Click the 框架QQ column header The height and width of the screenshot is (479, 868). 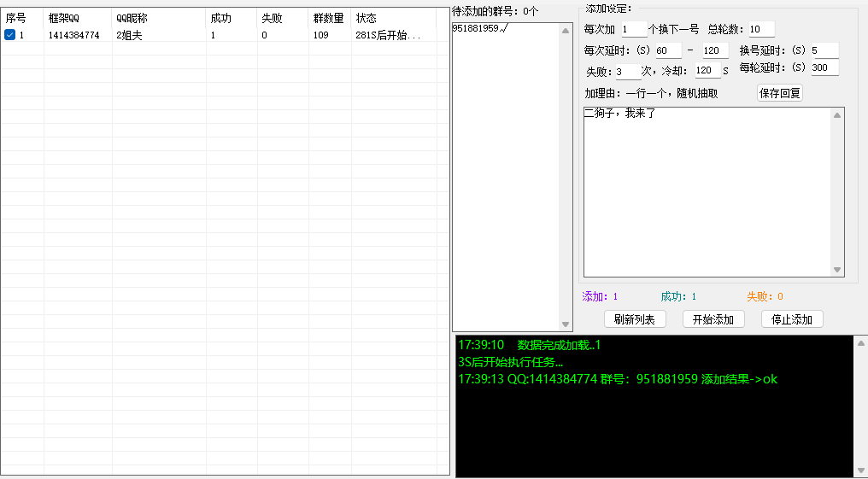77,18
